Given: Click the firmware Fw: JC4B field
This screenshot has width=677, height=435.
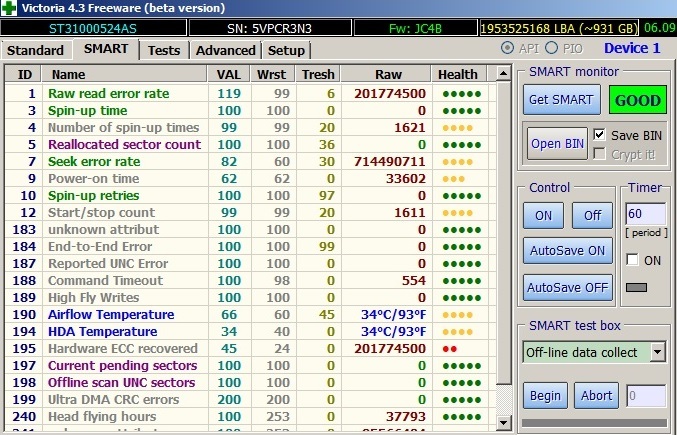Looking at the screenshot, I should tap(415, 28).
